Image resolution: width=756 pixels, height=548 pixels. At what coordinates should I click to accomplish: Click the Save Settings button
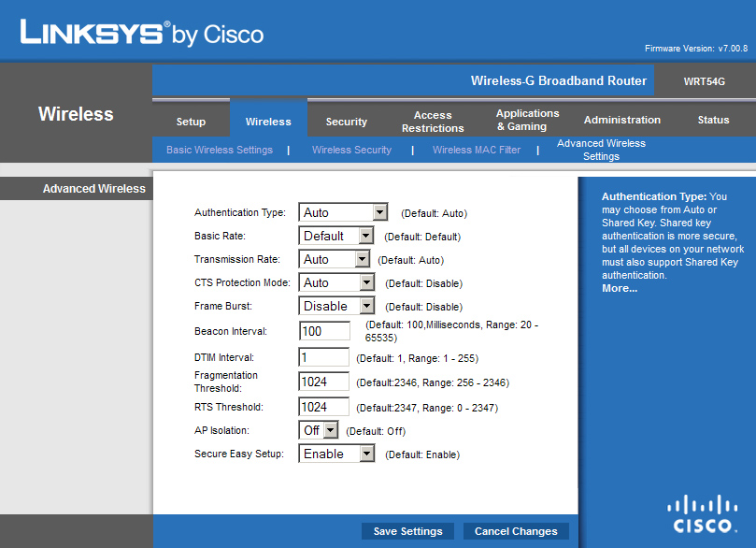[407, 531]
